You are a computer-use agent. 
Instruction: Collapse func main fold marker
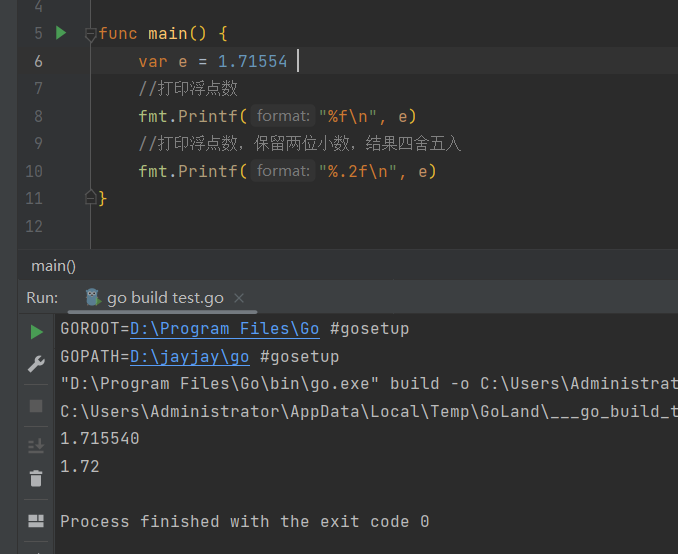click(90, 34)
